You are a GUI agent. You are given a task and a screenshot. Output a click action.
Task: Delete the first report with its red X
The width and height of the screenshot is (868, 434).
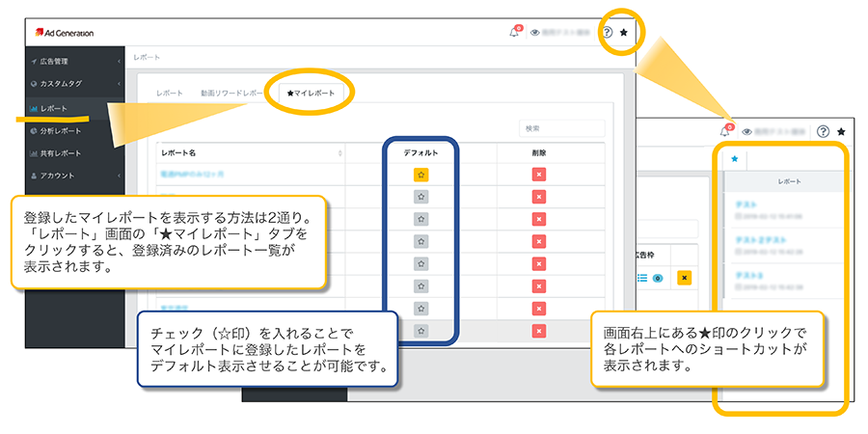538,175
